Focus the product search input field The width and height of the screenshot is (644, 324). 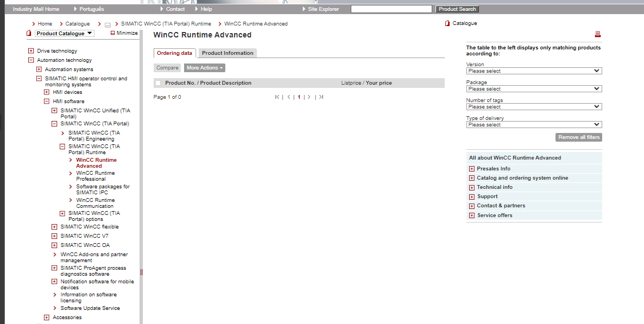392,9
